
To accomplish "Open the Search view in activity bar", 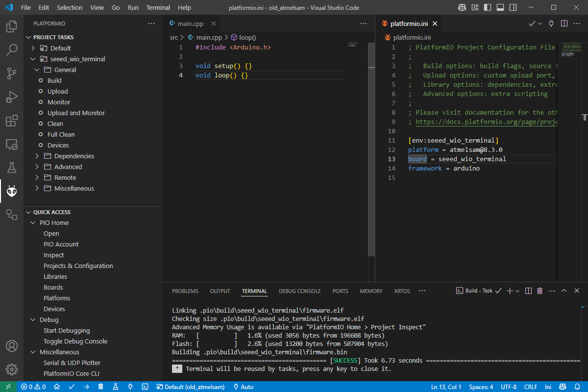I will (x=12, y=50).
